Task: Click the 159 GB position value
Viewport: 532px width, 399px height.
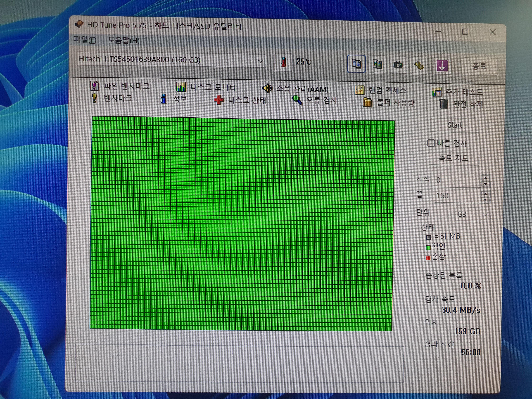Action: pos(467,331)
